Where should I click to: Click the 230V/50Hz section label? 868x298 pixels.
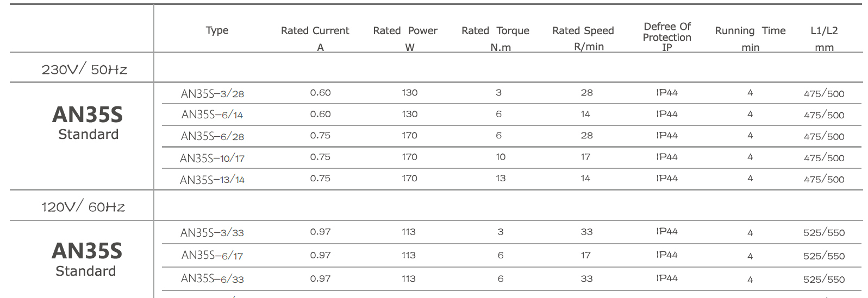coord(84,69)
